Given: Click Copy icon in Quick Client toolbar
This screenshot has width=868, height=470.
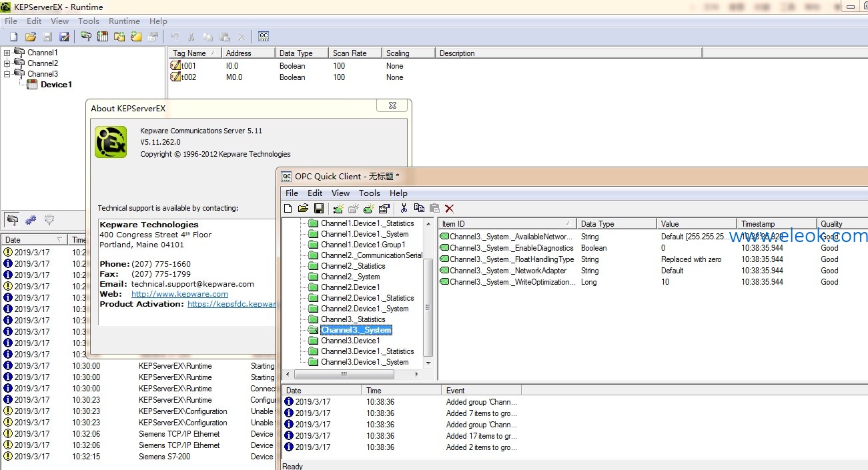Looking at the screenshot, I should click(419, 209).
